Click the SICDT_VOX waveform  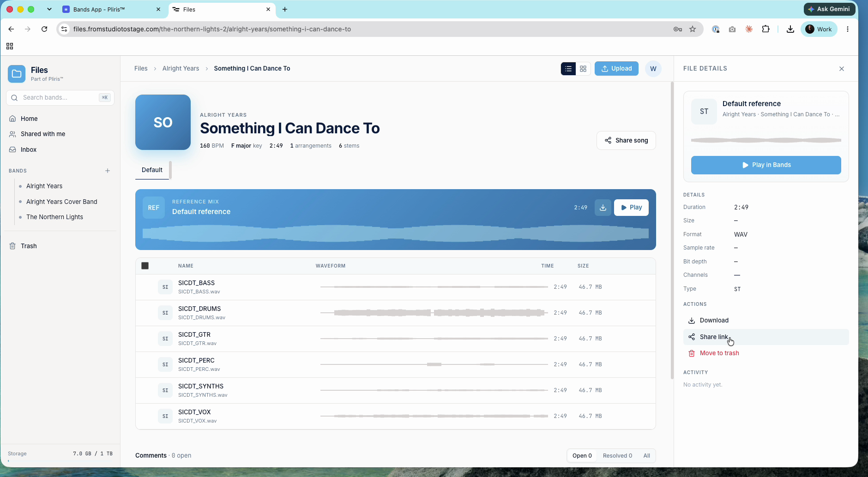(x=434, y=416)
